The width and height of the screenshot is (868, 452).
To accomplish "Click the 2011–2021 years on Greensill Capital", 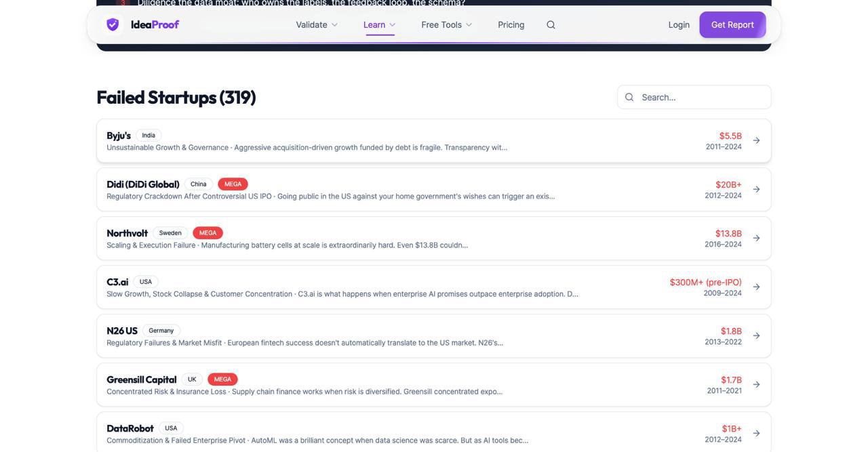I will click(x=724, y=391).
